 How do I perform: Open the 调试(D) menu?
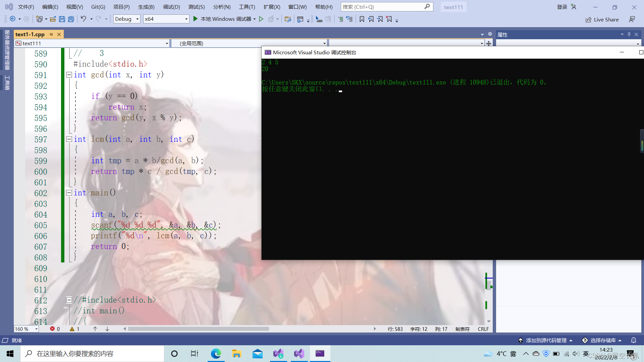(x=171, y=7)
